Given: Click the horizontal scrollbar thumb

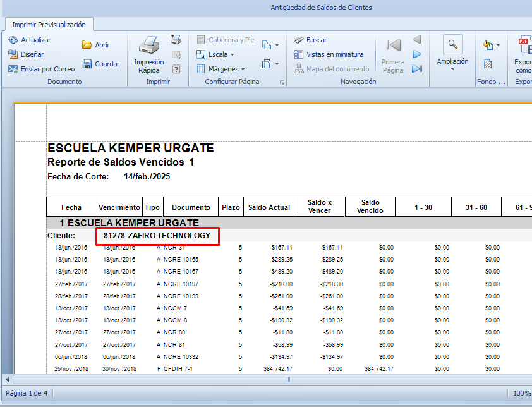Looking at the screenshot, I should pyautogui.click(x=287, y=379).
